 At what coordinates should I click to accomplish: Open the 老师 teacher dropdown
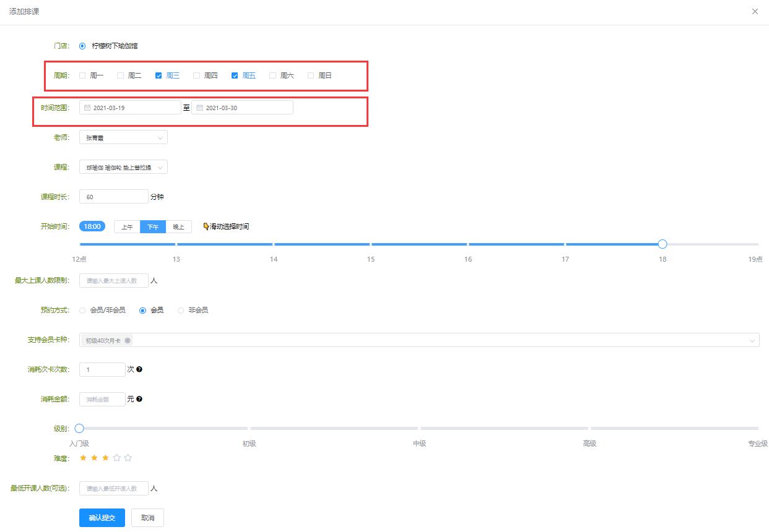click(123, 137)
